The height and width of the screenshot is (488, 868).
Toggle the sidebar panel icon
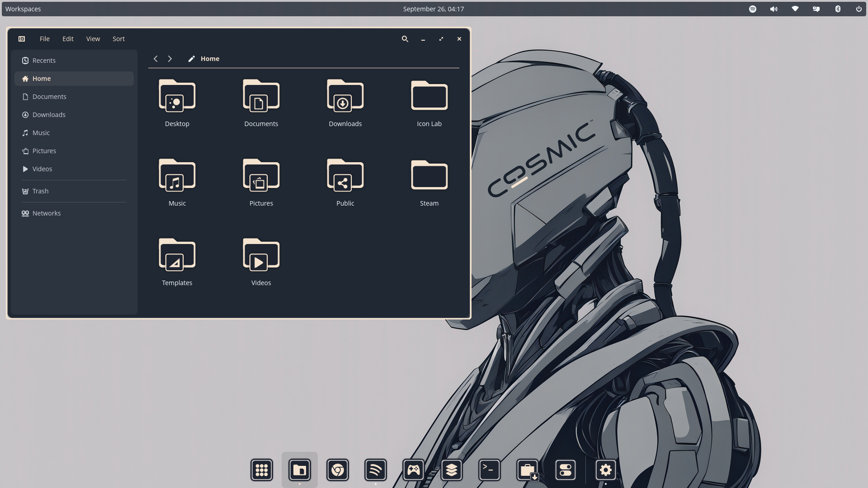click(x=22, y=39)
